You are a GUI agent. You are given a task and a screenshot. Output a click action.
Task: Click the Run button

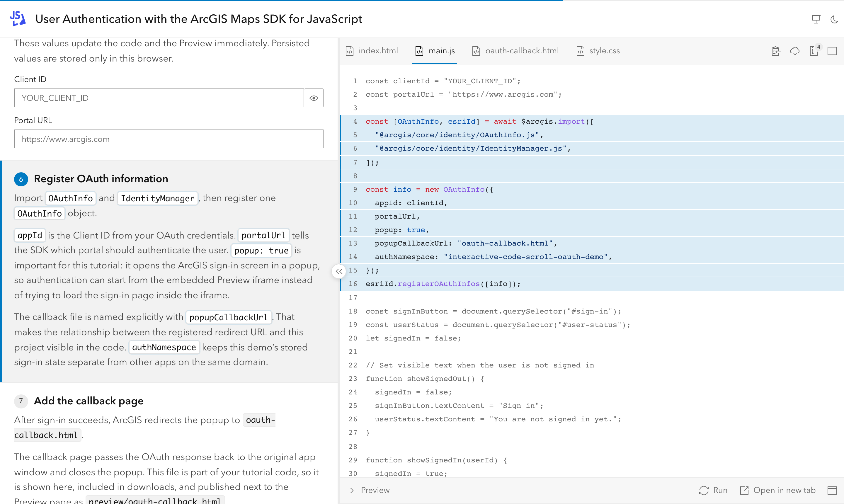[713, 490]
